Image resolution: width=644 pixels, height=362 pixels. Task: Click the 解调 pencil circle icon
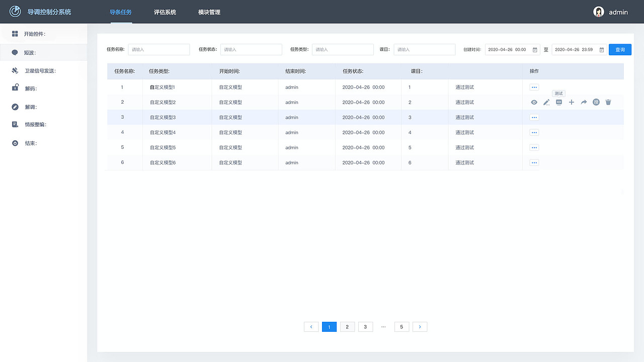click(x=15, y=107)
